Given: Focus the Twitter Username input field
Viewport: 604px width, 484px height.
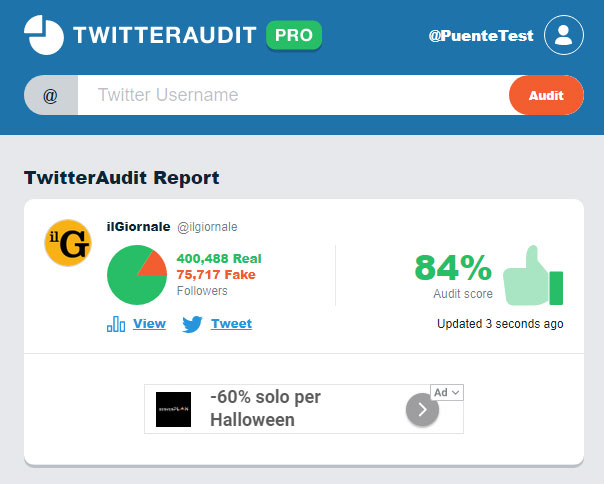Looking at the screenshot, I should coord(294,95).
